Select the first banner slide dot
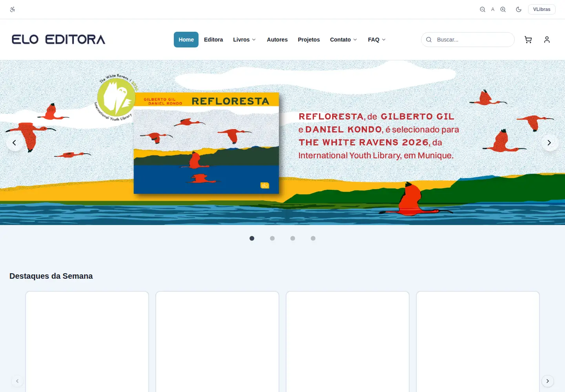This screenshot has height=392, width=565. click(x=252, y=238)
